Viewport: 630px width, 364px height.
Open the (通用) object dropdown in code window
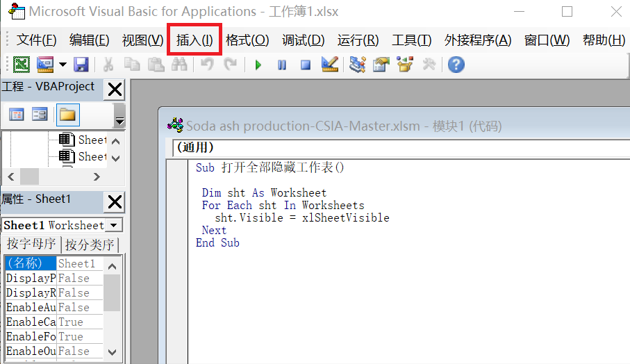click(401, 147)
